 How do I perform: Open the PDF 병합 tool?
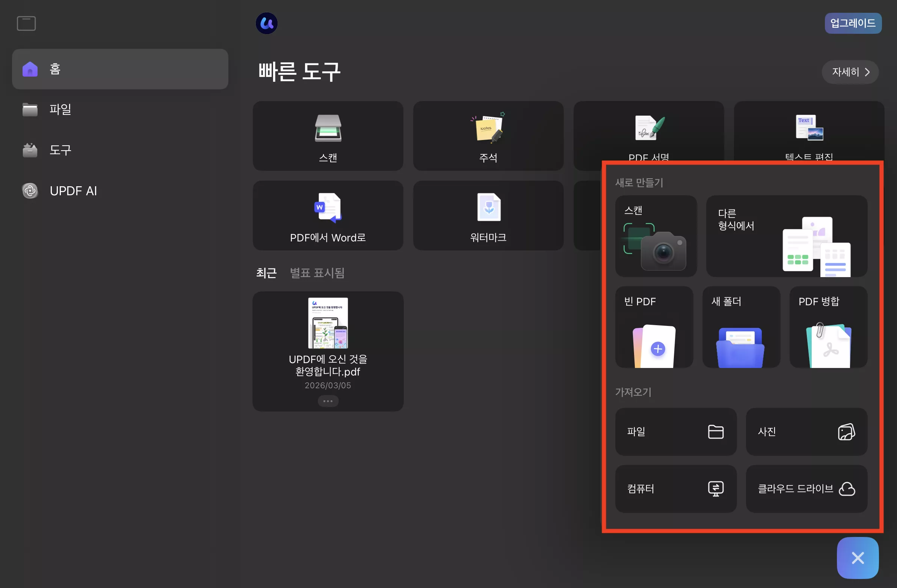click(x=828, y=327)
